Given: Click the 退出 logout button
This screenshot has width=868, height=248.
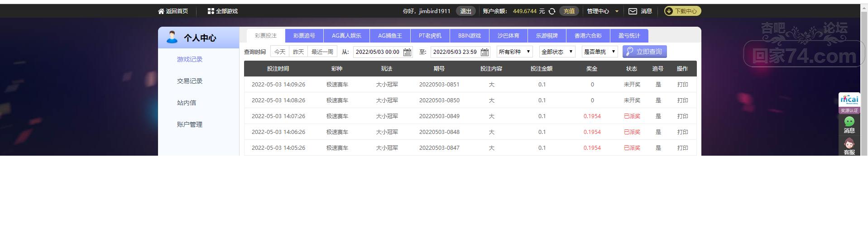Looking at the screenshot, I should [x=466, y=11].
